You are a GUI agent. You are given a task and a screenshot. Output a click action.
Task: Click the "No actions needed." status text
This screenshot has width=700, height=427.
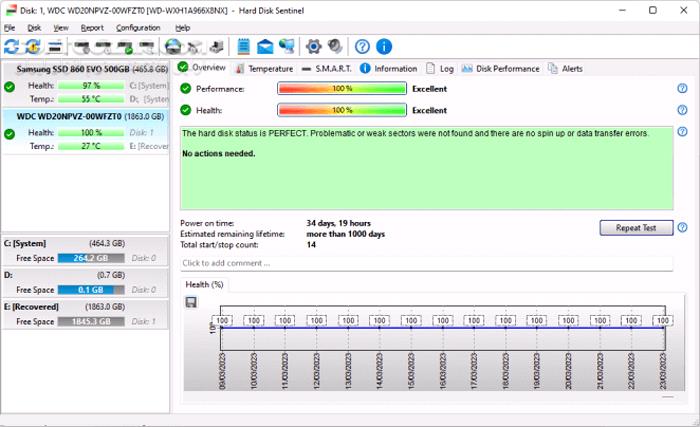[x=219, y=153]
